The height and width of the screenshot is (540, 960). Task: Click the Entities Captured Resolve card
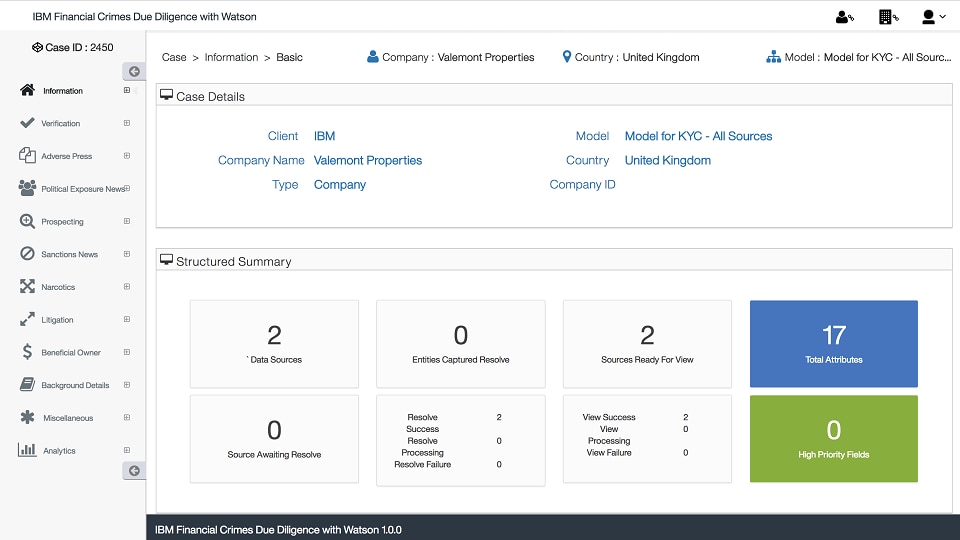(460, 343)
